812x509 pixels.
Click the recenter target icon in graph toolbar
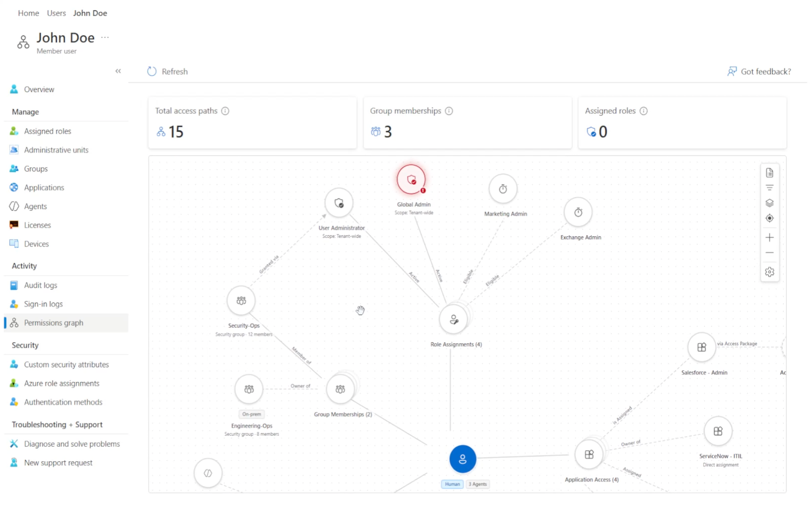[769, 218]
